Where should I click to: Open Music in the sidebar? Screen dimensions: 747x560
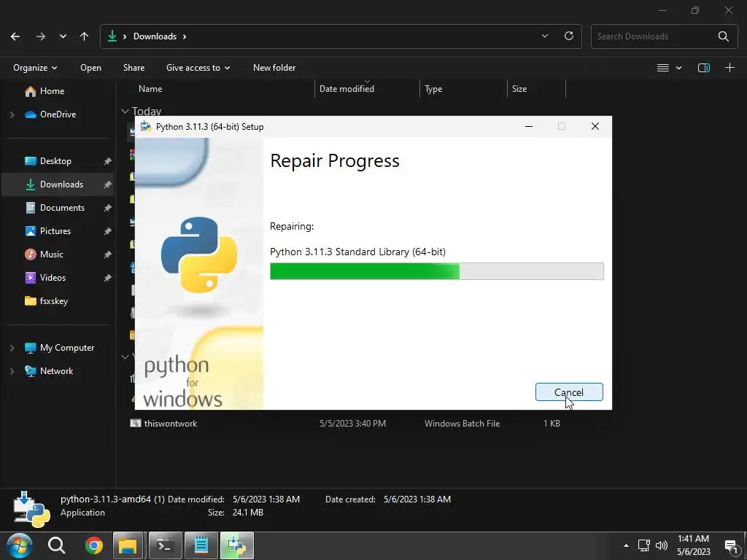[52, 254]
